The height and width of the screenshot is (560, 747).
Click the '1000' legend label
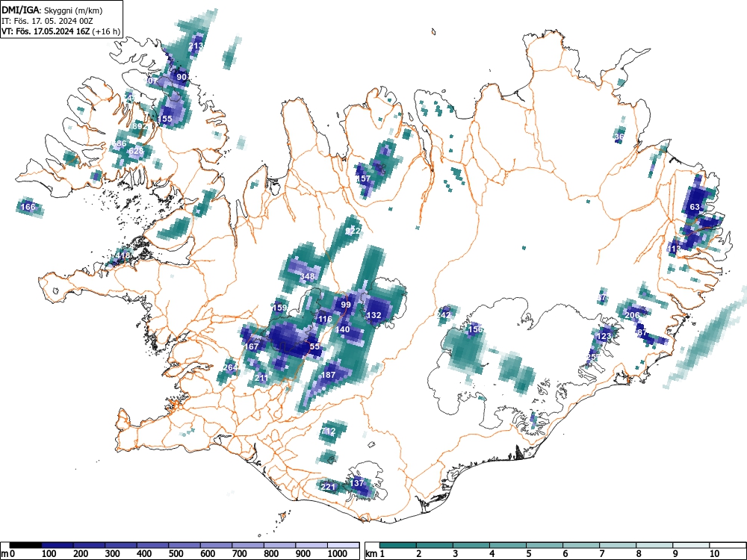pos(338,554)
